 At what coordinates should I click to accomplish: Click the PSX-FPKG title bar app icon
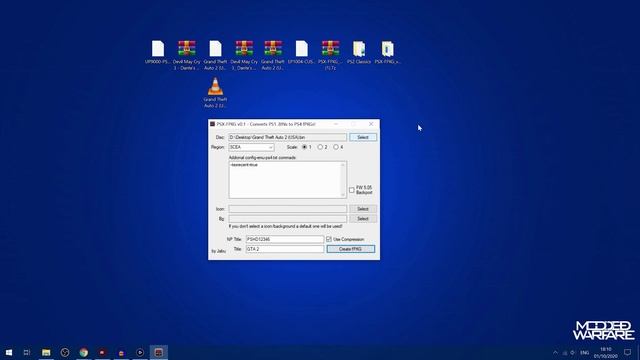coord(212,124)
